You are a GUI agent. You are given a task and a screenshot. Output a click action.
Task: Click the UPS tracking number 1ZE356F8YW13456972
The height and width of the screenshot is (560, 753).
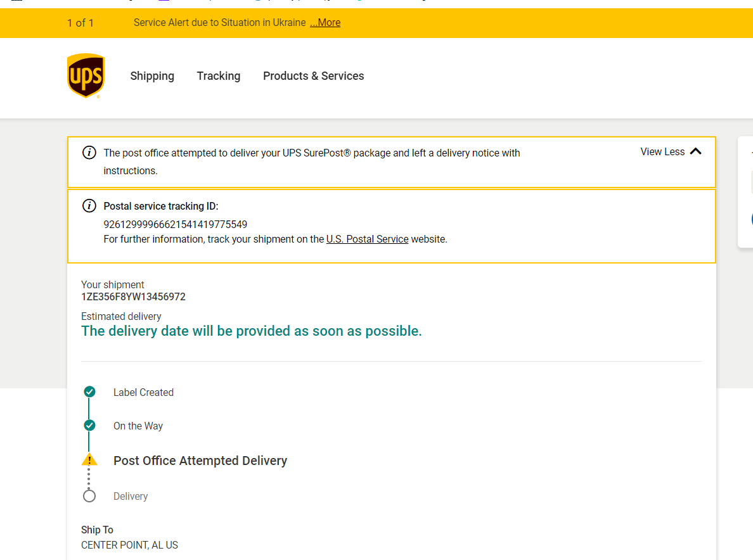(x=133, y=296)
